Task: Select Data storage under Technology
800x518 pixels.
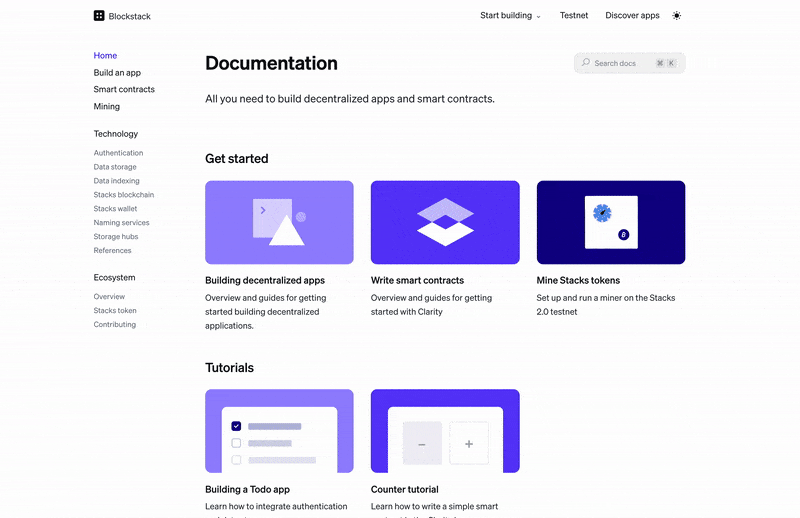Action: click(x=115, y=167)
